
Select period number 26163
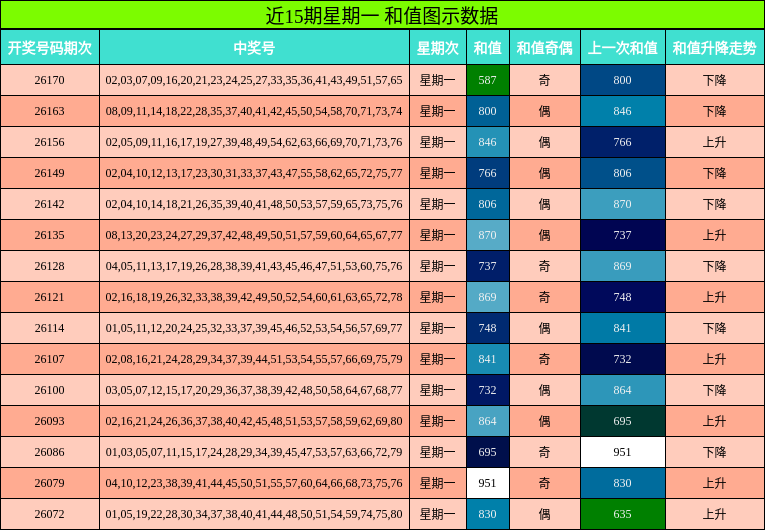pos(50,111)
